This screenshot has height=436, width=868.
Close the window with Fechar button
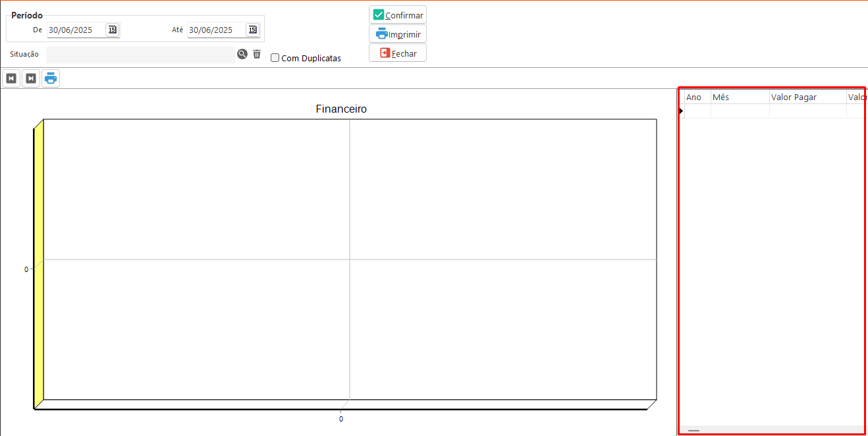pos(398,53)
